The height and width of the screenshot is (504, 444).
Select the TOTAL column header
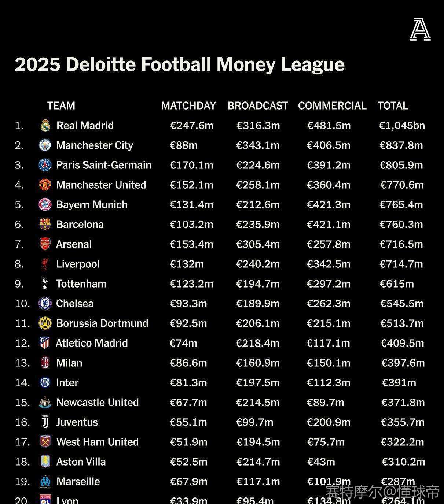(393, 106)
